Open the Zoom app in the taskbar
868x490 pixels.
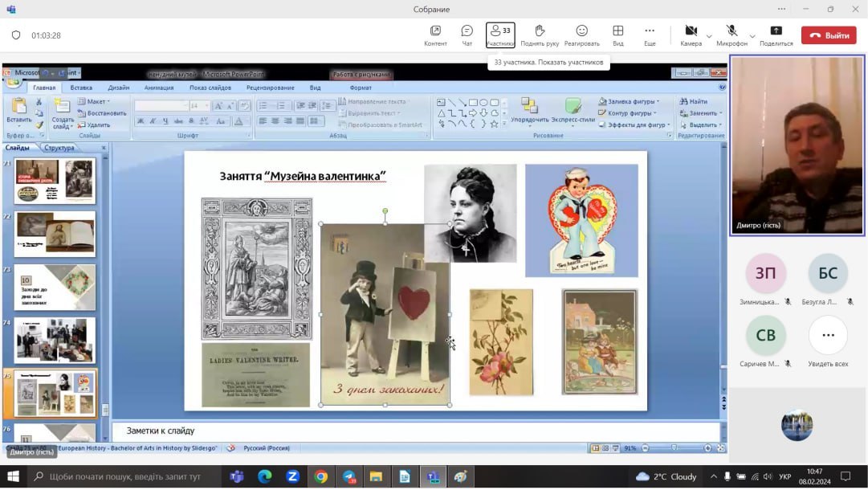(x=292, y=476)
